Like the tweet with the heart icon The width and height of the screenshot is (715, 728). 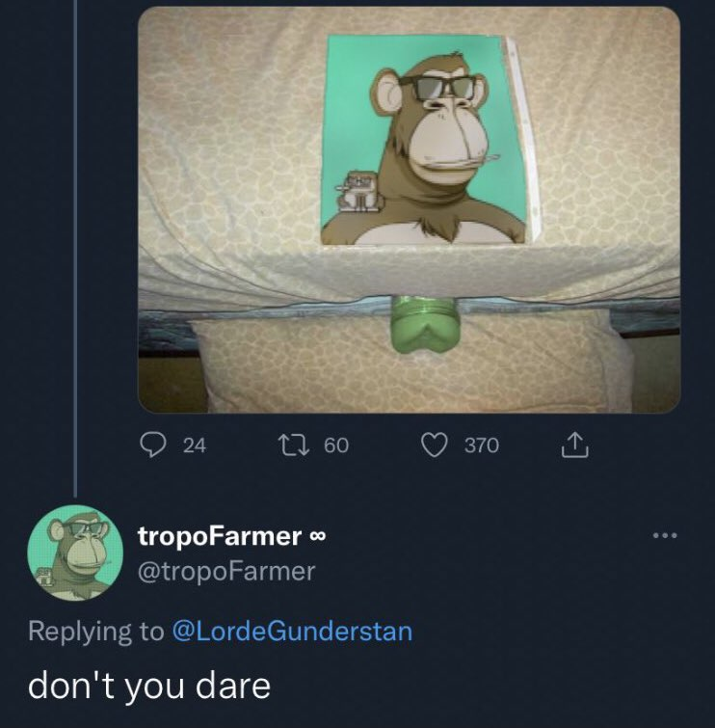point(437,444)
